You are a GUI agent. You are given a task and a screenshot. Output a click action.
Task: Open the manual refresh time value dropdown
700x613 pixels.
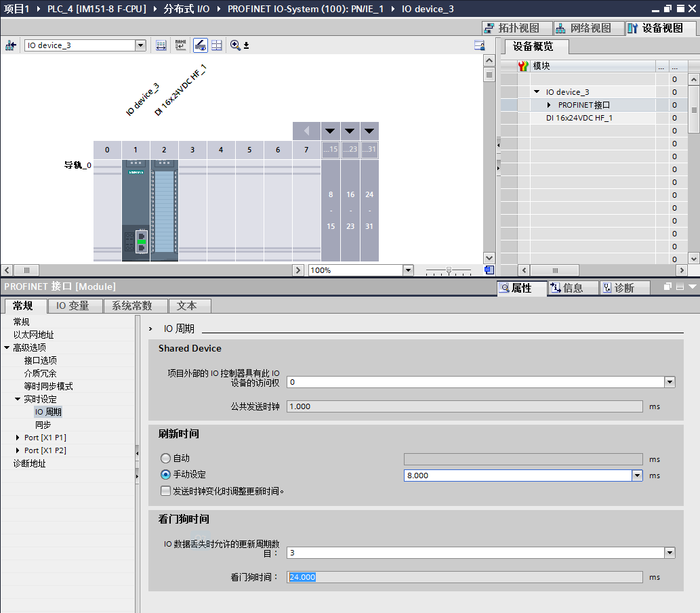coord(637,474)
